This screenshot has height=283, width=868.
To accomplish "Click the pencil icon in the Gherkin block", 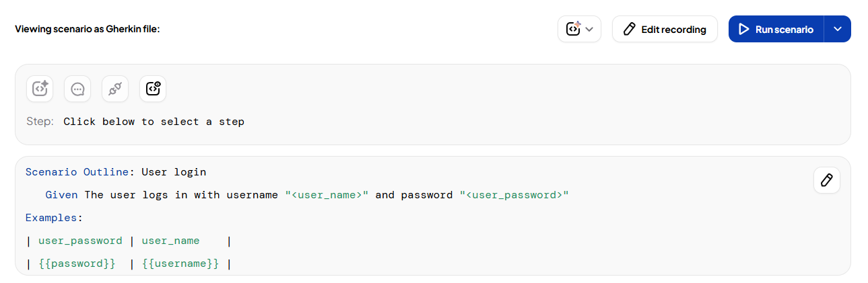I will pyautogui.click(x=826, y=180).
